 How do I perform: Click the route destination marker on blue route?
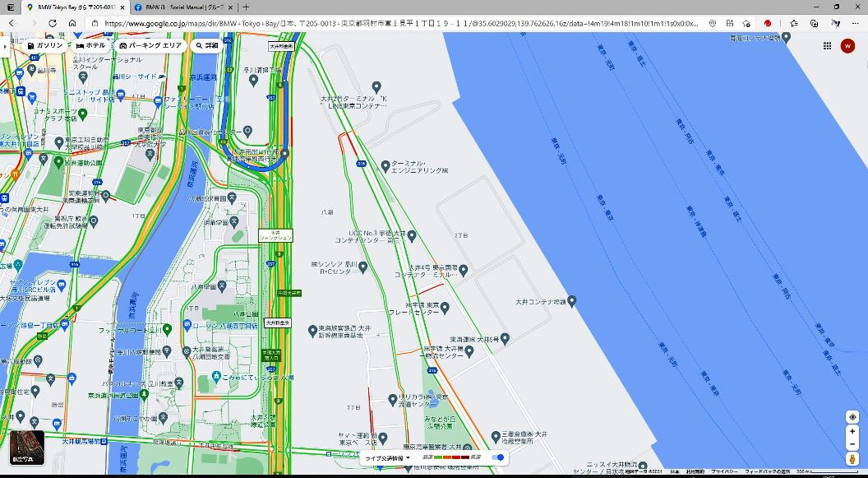[284, 153]
